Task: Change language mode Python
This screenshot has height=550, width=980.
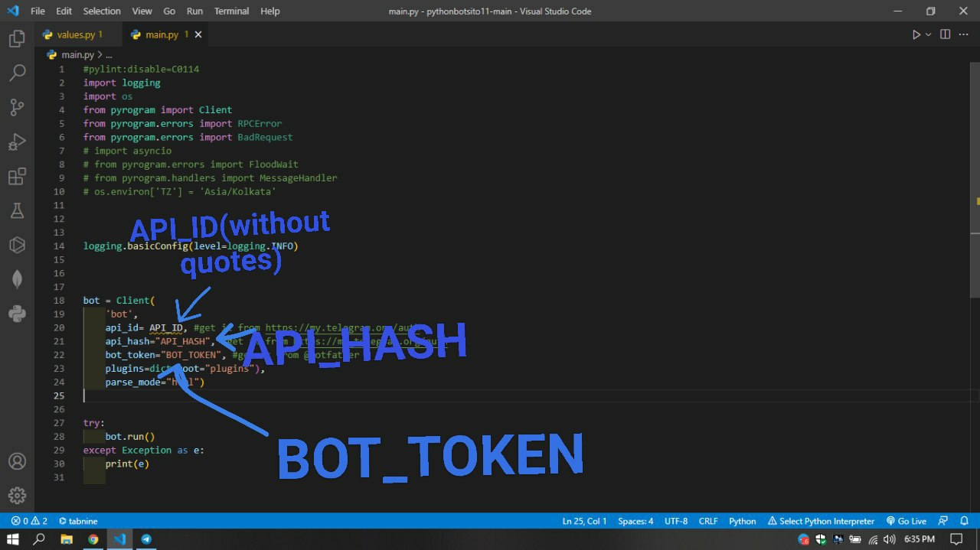Action: pos(742,521)
